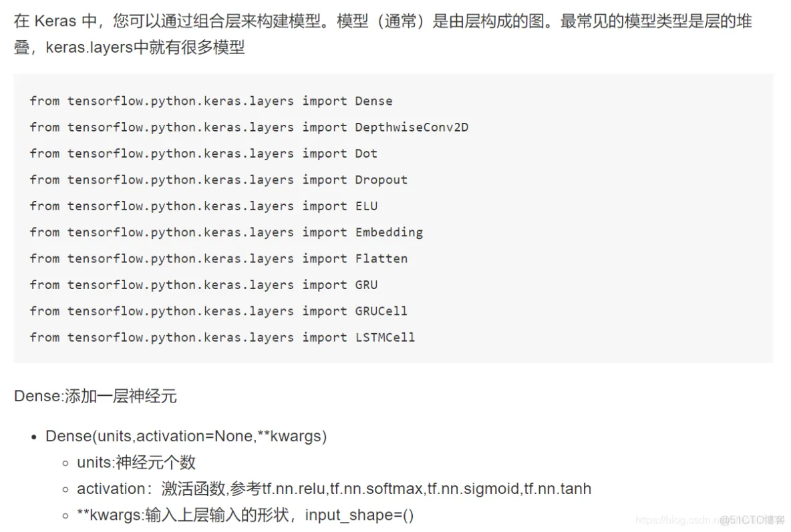Click the activation 激活函数 sub-bullet
This screenshot has height=532, width=791.
tap(333, 489)
